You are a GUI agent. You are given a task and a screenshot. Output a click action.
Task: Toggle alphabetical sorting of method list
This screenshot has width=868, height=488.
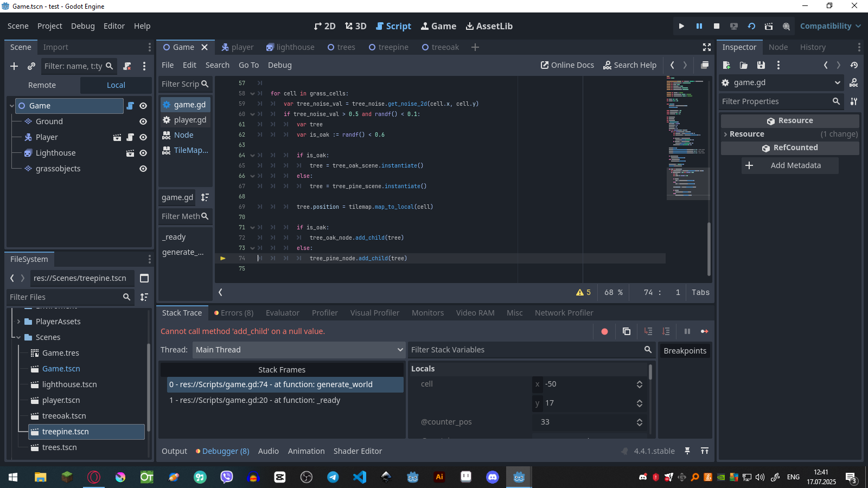coord(205,197)
